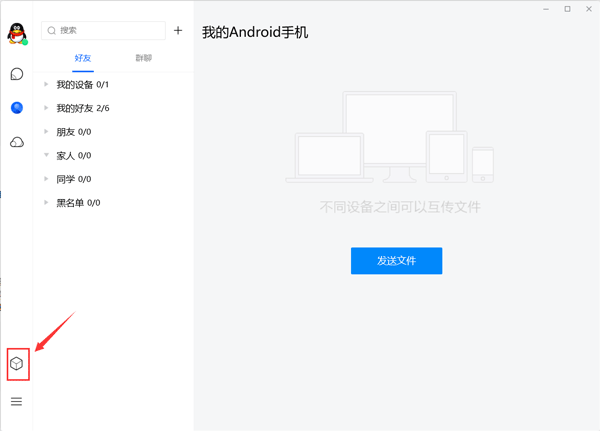Expand the 黑名单 blacklist group
Viewport: 600px width, 431px height.
pos(46,203)
